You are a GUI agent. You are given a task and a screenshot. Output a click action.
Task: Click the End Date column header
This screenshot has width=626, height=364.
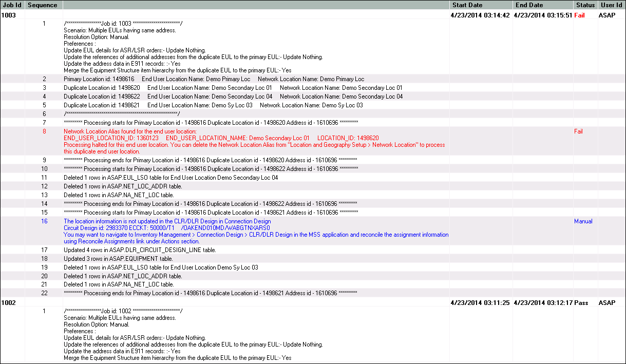[543, 5]
